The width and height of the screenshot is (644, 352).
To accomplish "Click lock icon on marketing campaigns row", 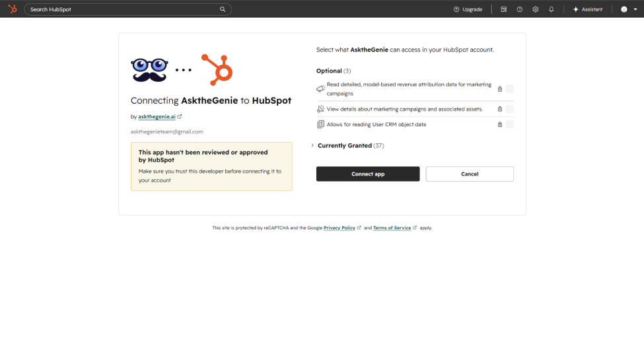I will click(x=500, y=109).
